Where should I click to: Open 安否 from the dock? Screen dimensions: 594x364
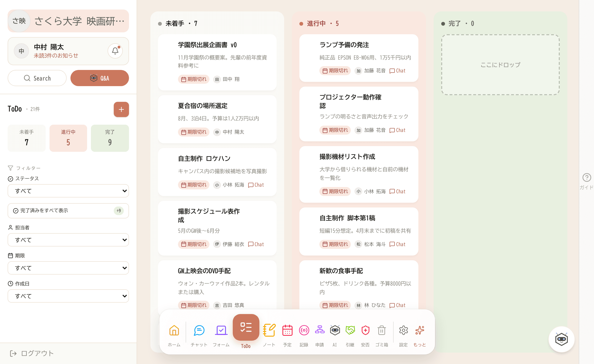point(366,335)
